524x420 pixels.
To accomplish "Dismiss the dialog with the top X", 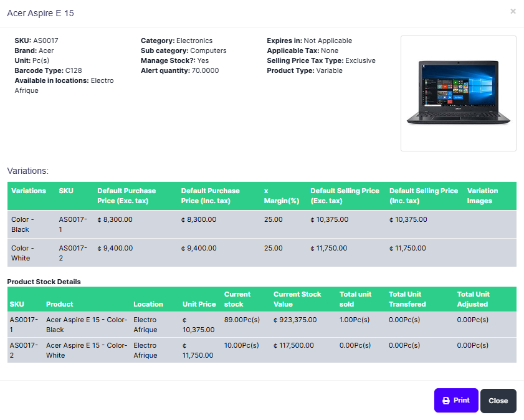I will point(513,11).
